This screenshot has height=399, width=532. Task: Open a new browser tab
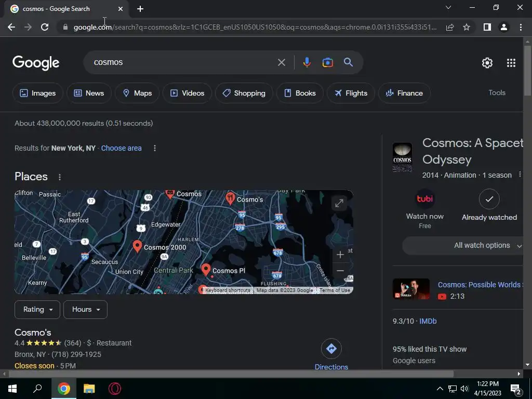click(140, 9)
